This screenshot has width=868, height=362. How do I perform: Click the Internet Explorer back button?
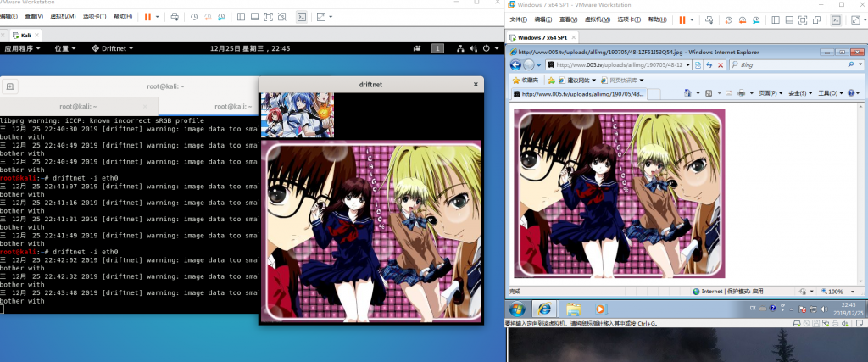tap(515, 64)
